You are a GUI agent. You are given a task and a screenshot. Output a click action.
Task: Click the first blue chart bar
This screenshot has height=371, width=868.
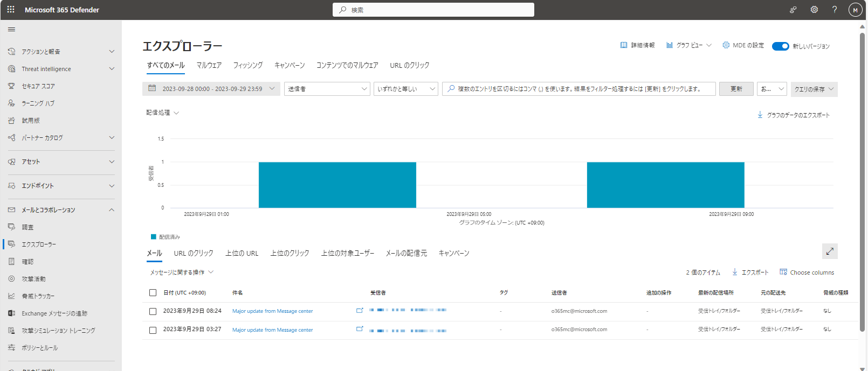pos(337,185)
